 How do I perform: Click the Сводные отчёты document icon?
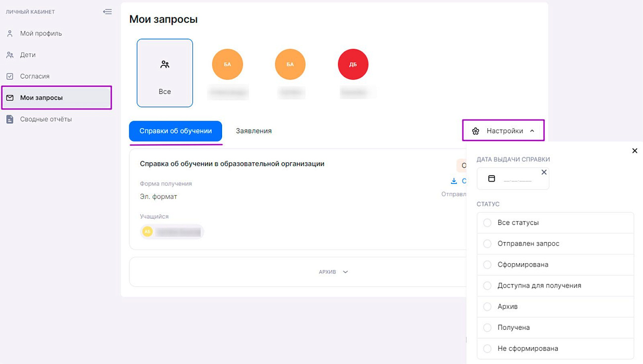point(10,119)
